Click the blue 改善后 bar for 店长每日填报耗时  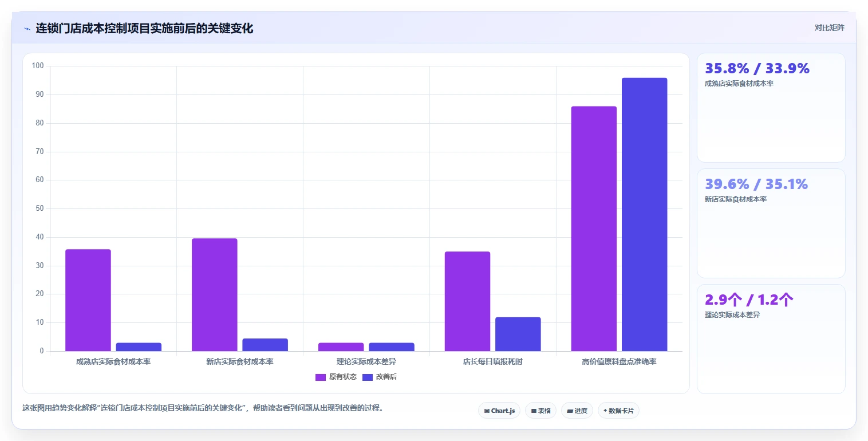[518, 334]
